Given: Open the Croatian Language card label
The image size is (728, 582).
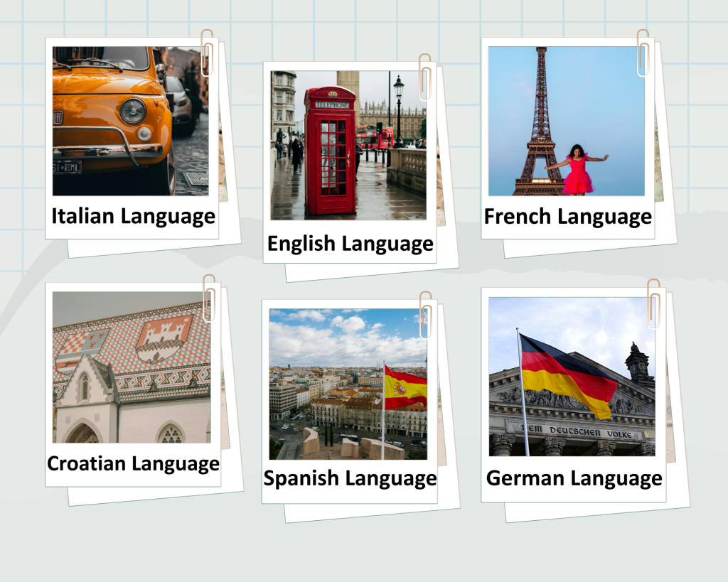Looking at the screenshot, I should tap(133, 463).
